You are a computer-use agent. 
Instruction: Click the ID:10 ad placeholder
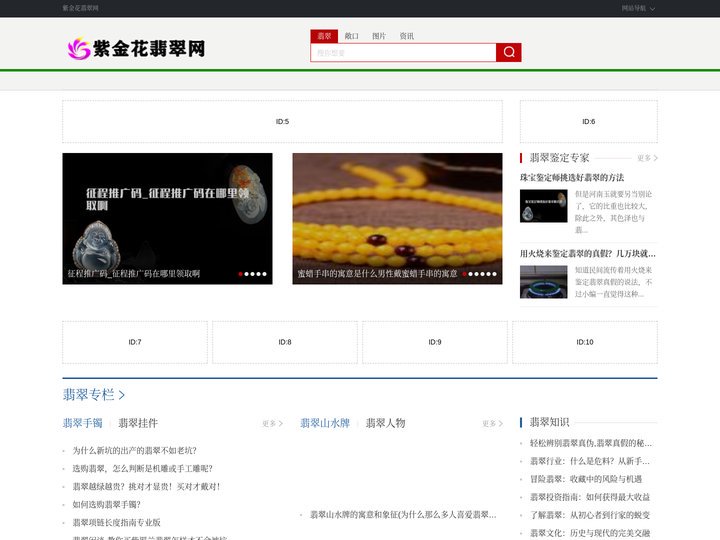[x=585, y=342]
